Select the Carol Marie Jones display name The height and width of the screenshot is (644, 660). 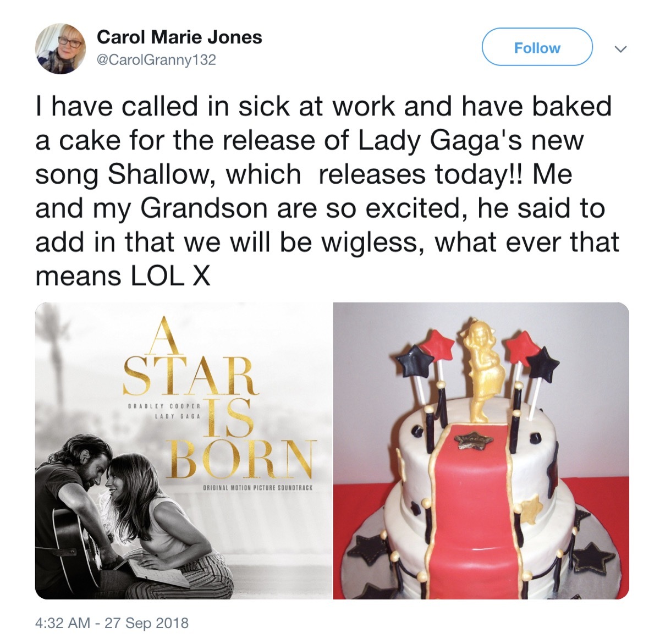(180, 37)
